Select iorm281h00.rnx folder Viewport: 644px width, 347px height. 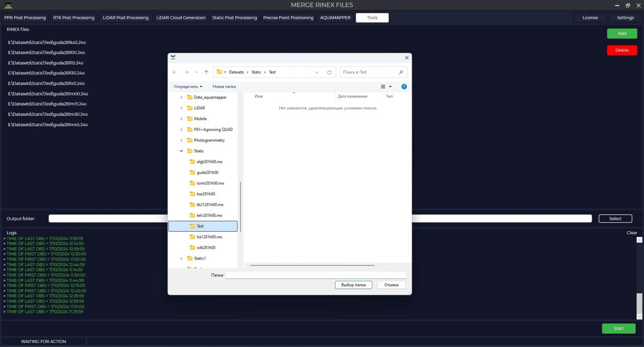point(207,183)
